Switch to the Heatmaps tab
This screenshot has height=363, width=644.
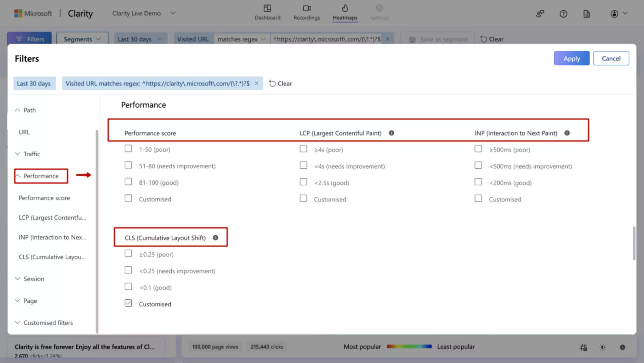345,12
